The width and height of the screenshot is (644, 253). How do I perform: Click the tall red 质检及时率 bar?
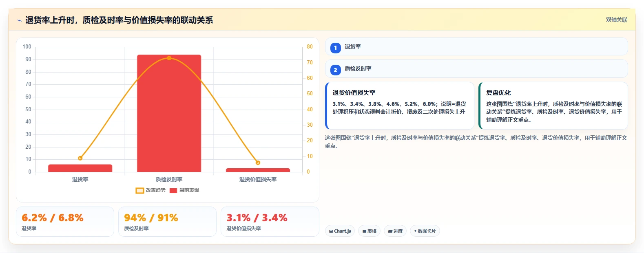coord(169,113)
